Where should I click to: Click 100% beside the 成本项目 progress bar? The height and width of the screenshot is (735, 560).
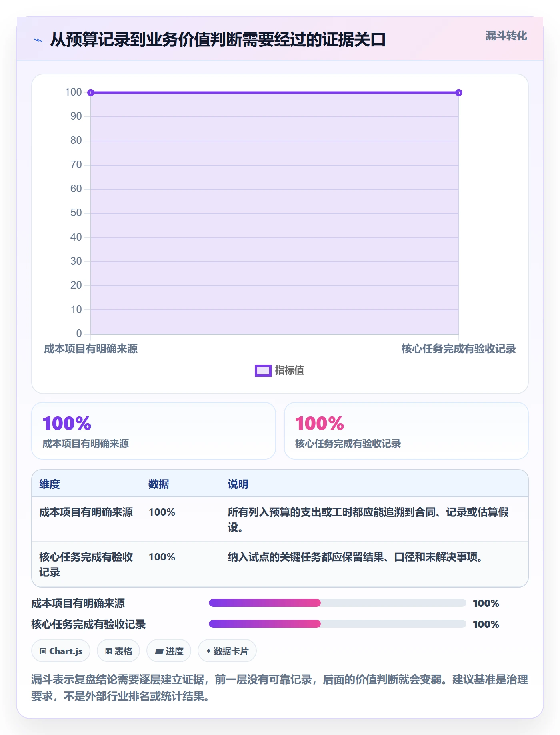tap(486, 603)
